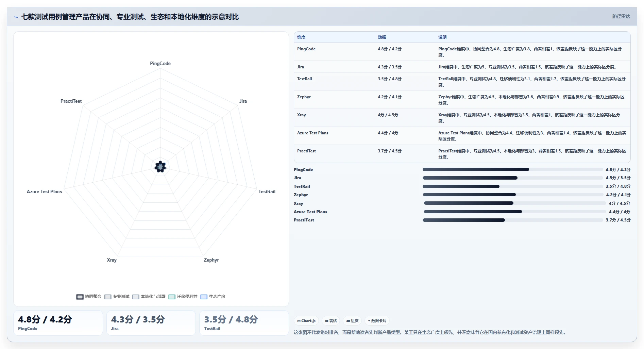Select the Zephyr row in the table
This screenshot has height=349, width=644.
(x=462, y=100)
